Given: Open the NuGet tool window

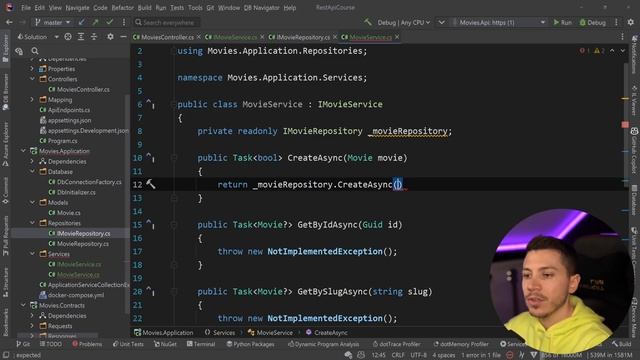Looking at the screenshot, I should [165, 344].
